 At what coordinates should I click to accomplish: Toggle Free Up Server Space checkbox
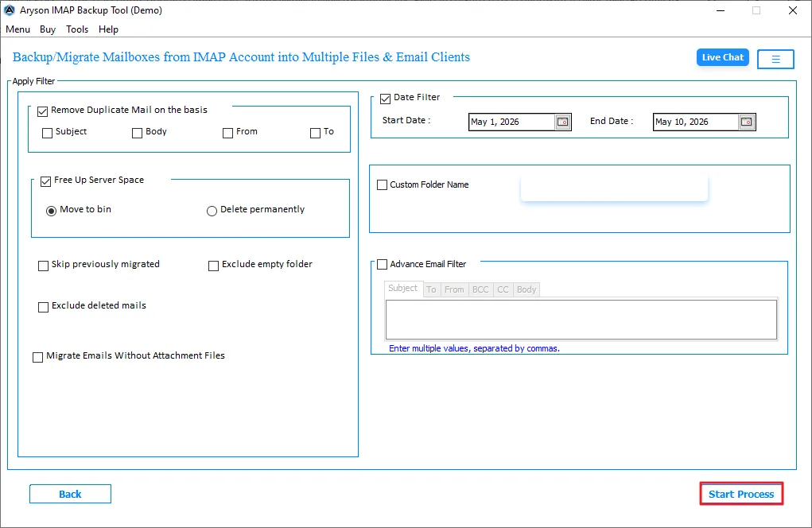tap(45, 181)
